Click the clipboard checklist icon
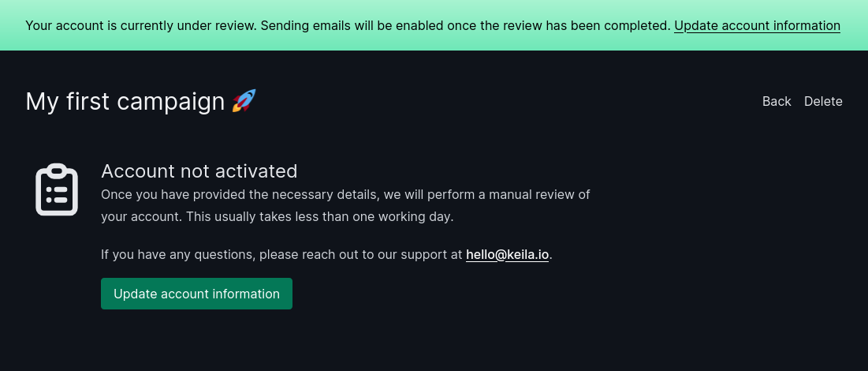Screen dimensions: 868x371 coord(57,189)
